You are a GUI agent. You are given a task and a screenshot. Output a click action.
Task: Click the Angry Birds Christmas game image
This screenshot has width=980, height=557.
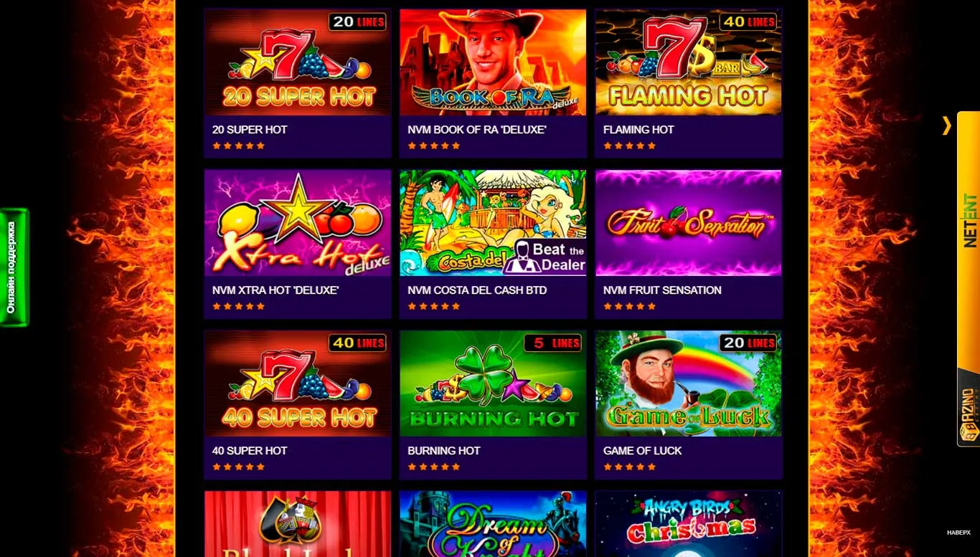pyautogui.click(x=689, y=524)
